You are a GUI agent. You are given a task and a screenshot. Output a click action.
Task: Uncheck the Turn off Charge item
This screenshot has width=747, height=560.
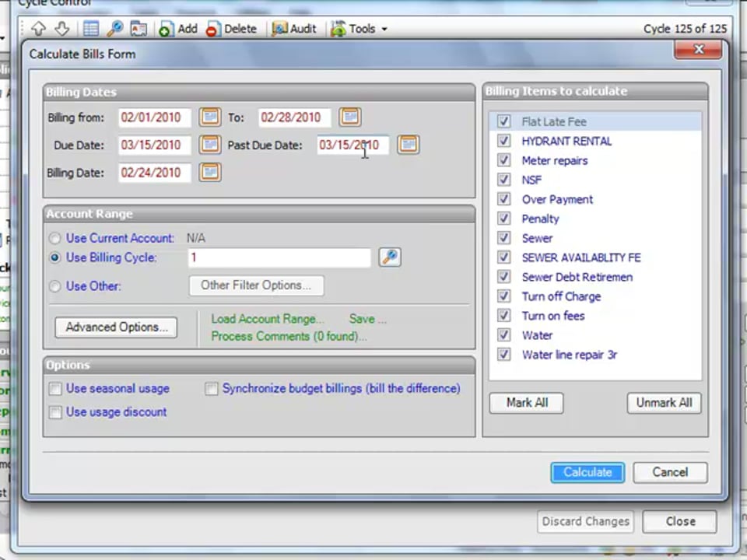(504, 296)
